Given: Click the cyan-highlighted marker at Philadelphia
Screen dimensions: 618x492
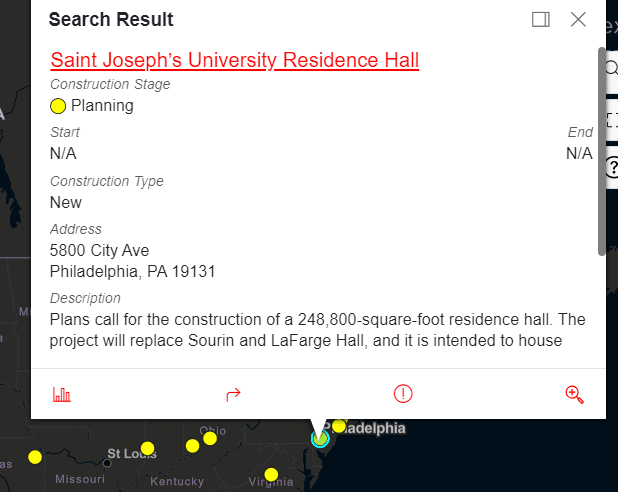Looking at the screenshot, I should pyautogui.click(x=320, y=438).
